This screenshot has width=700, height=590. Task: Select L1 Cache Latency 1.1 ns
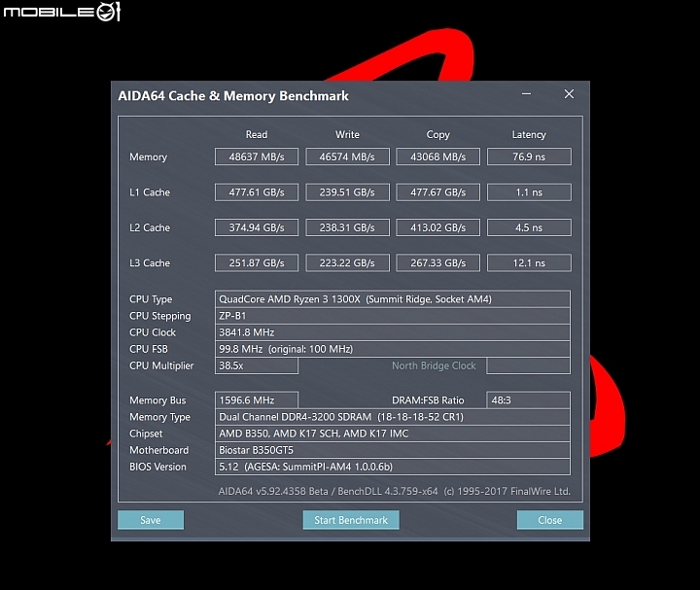click(x=529, y=192)
